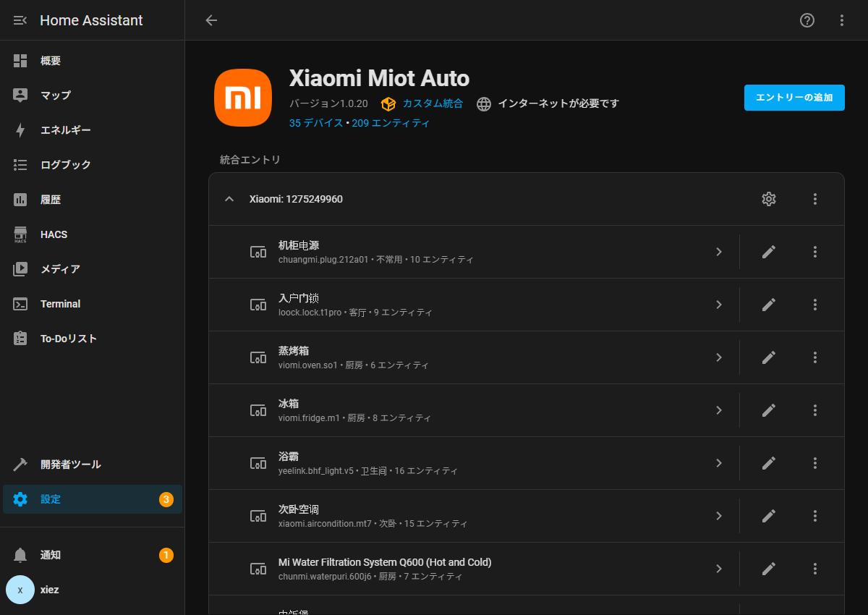
Task: Open the 次卧空调 device row chevron
Action: [719, 516]
